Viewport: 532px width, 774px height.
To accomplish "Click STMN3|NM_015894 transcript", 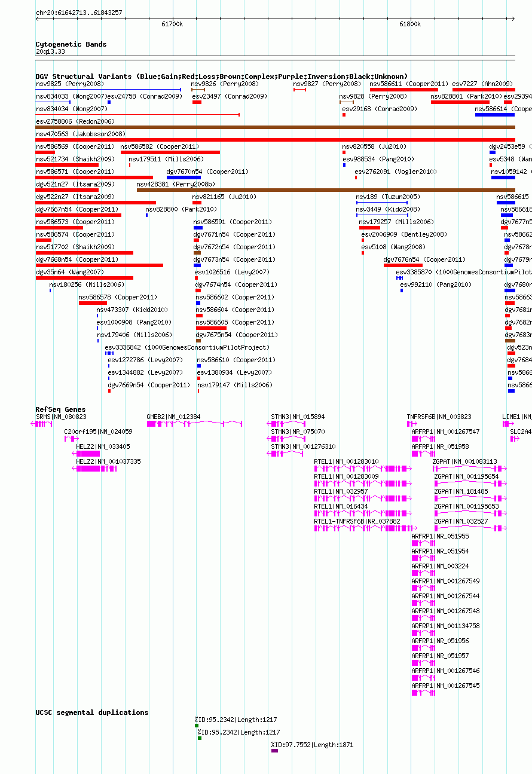I will [x=286, y=423].
